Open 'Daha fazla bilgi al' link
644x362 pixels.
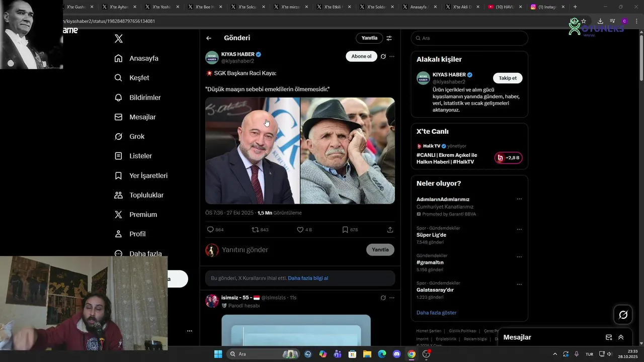308,278
